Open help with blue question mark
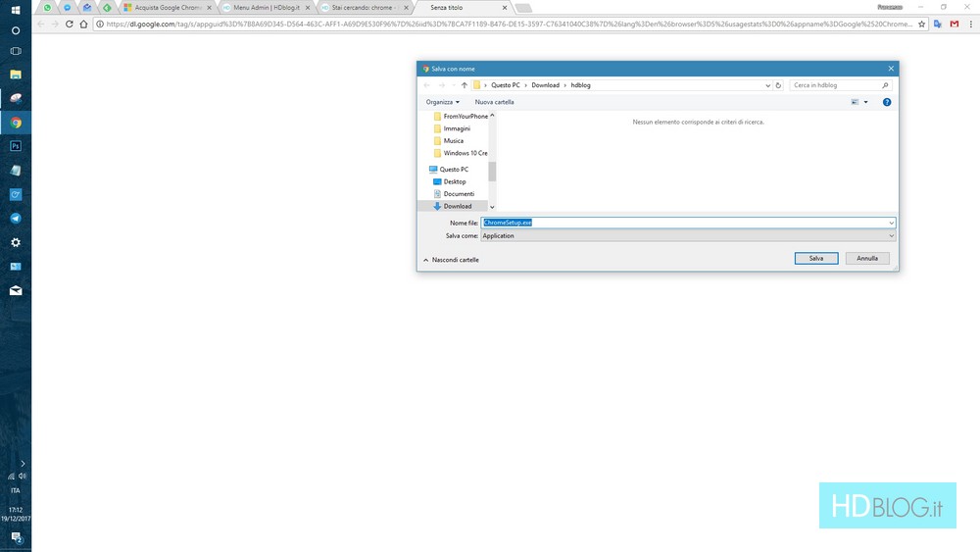Image resolution: width=980 pixels, height=552 pixels. (x=887, y=102)
